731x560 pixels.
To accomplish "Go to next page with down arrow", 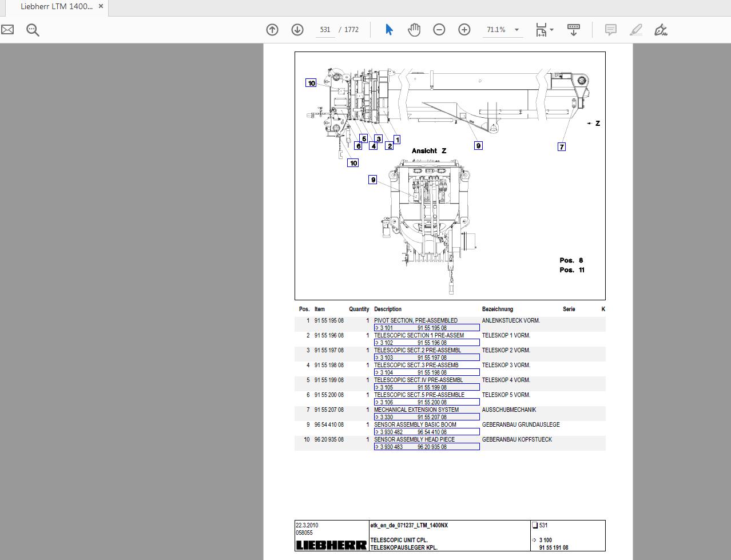I will click(297, 30).
